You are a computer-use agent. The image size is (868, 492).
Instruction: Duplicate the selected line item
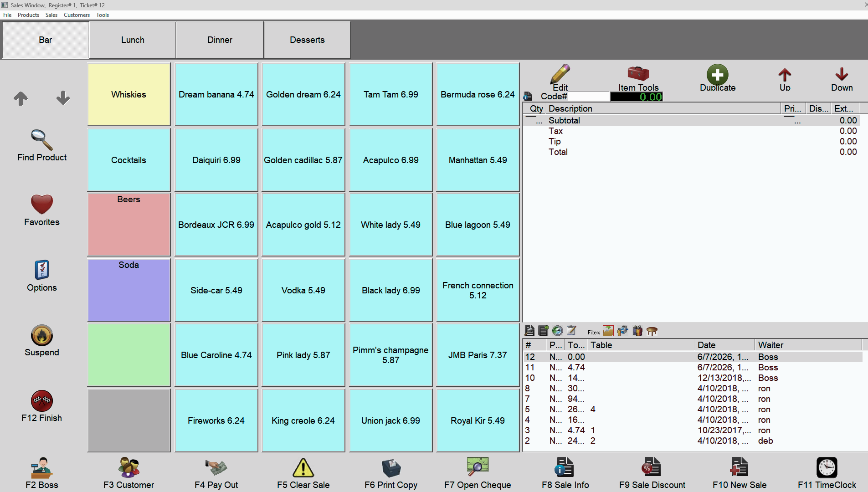(x=718, y=77)
